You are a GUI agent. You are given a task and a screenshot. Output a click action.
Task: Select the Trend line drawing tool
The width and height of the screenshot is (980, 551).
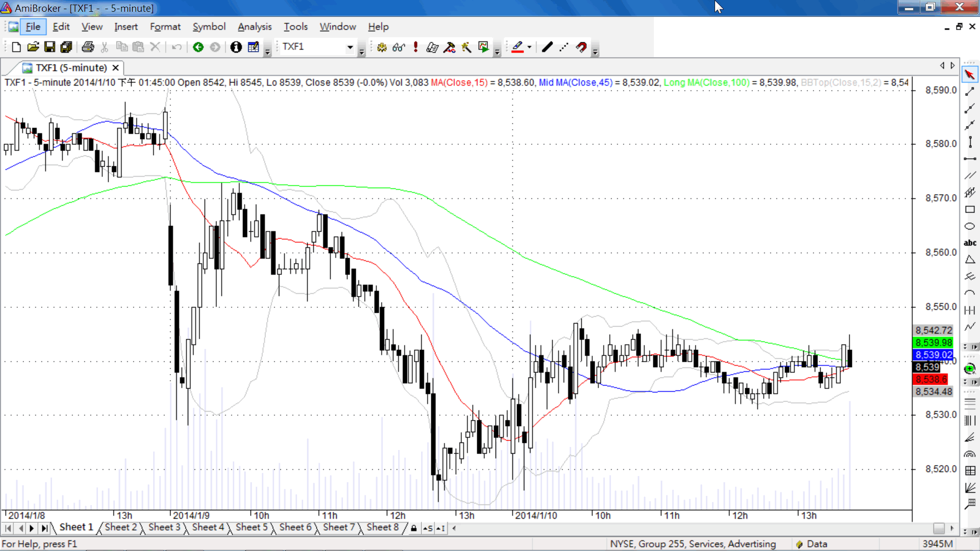coord(970,91)
